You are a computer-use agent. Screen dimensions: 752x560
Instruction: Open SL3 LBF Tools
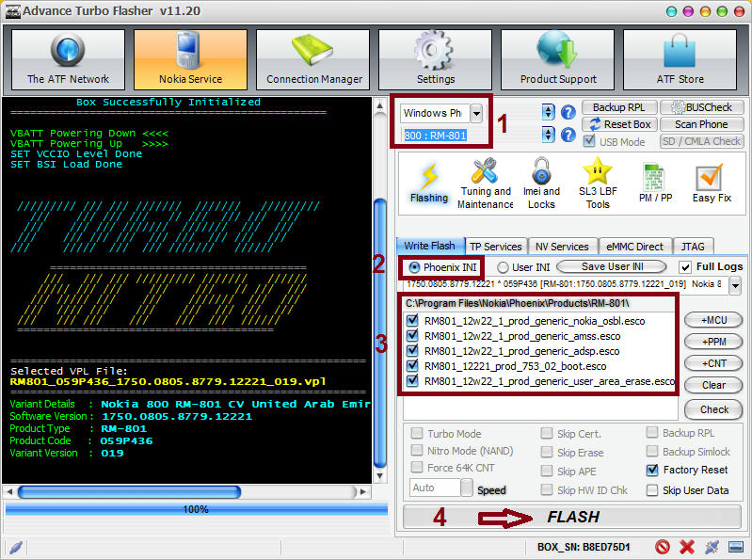tap(598, 184)
